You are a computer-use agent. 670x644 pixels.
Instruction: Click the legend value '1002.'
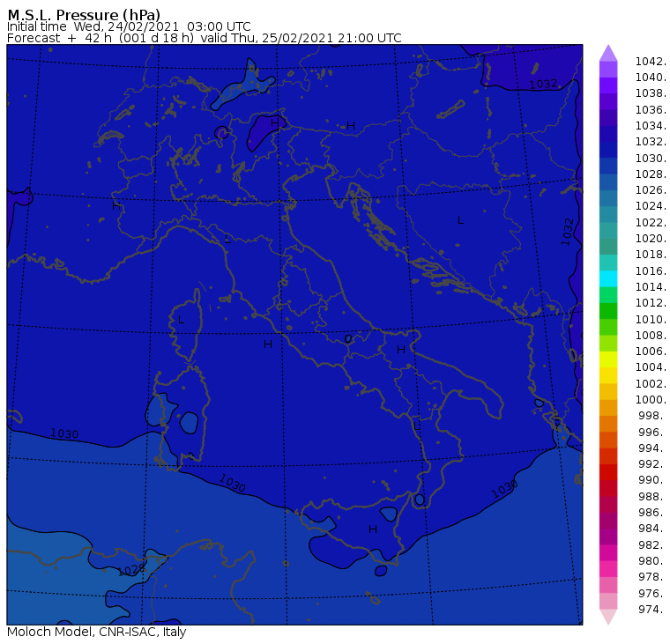[x=651, y=383]
